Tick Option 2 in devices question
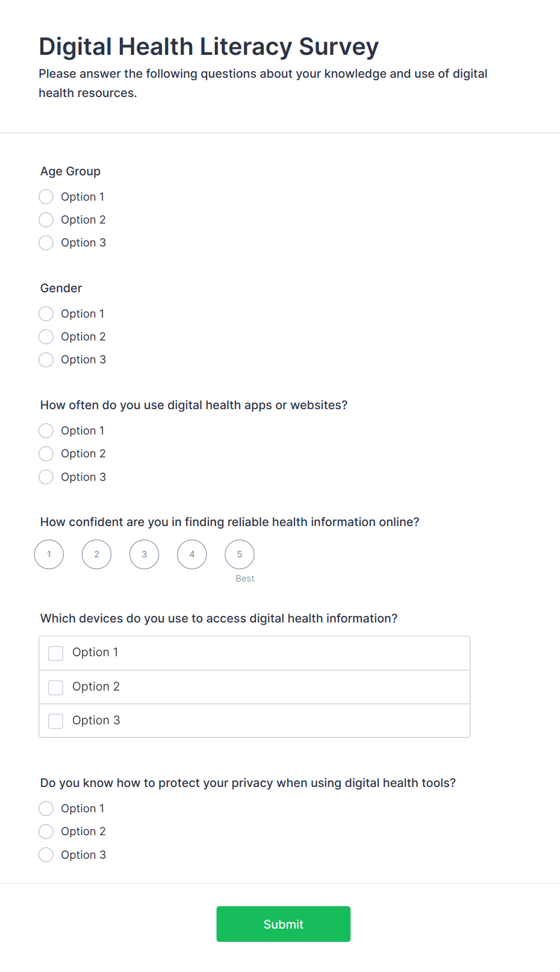The width and height of the screenshot is (560, 972). click(56, 688)
